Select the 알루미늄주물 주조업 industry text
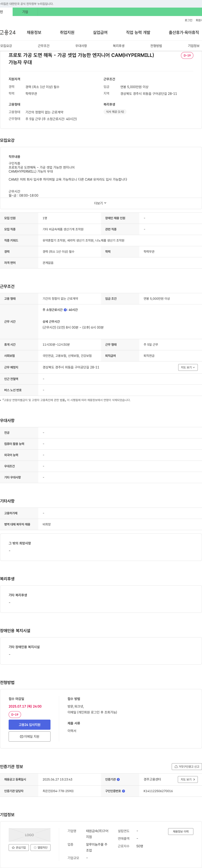The height and width of the screenshot is (868, 202). click(x=97, y=847)
